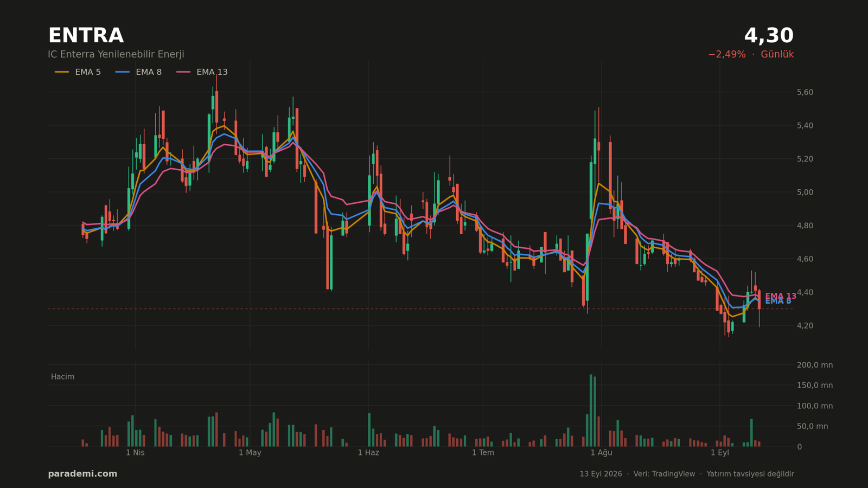Click the pink EMA 13 tag beside the last candle
Viewport: 868px width, 488px height.
(x=781, y=297)
